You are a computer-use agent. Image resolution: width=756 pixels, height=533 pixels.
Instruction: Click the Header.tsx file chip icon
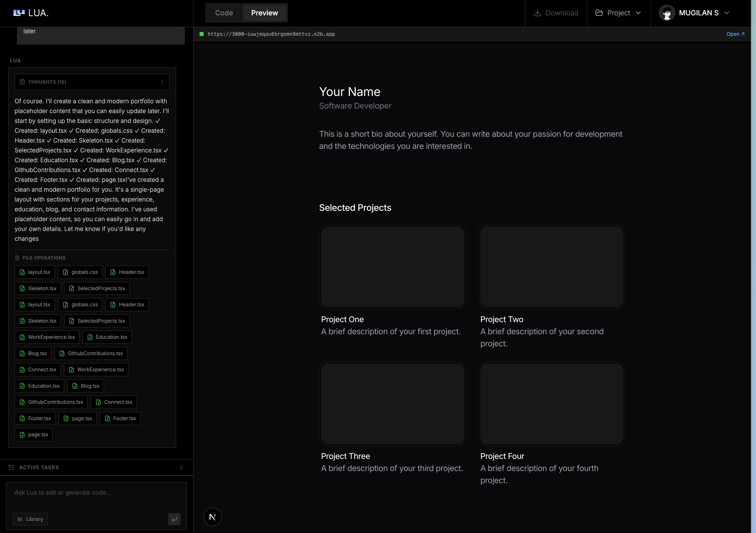(113, 272)
